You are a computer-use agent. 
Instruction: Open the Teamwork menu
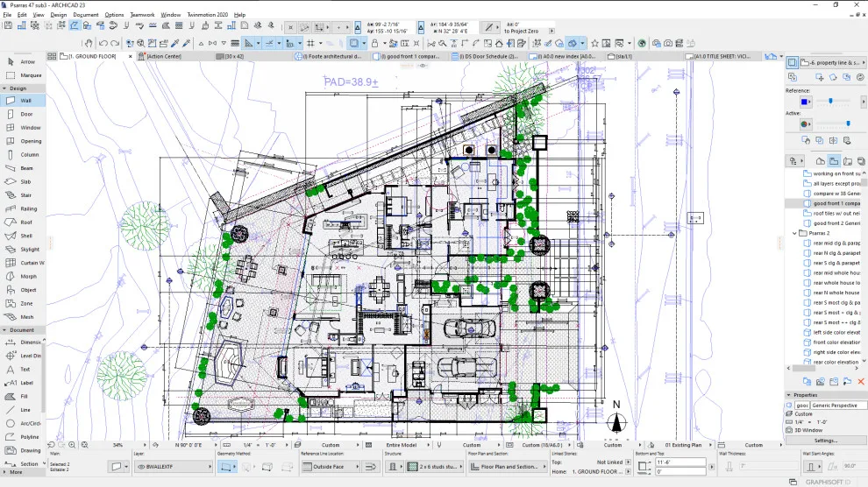coord(142,15)
